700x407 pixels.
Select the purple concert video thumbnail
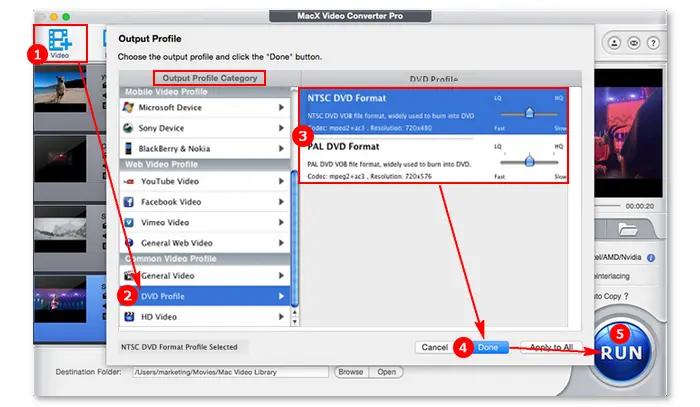point(60,299)
